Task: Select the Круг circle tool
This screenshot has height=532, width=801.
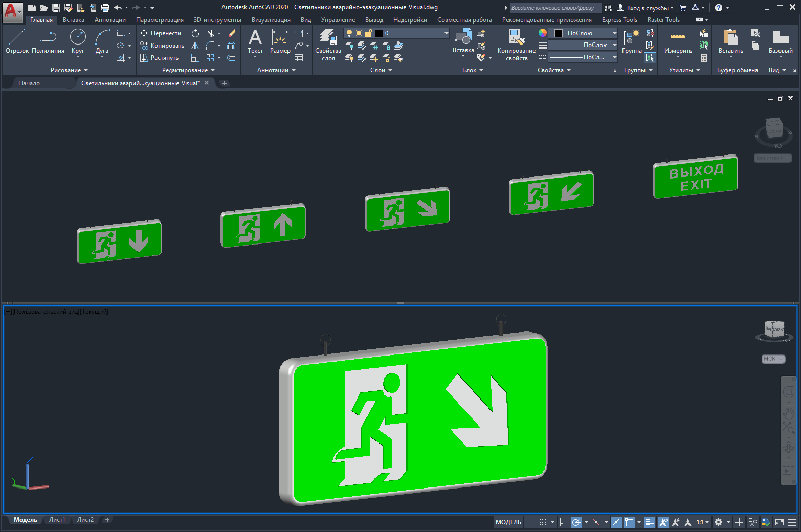Action: pos(78,41)
